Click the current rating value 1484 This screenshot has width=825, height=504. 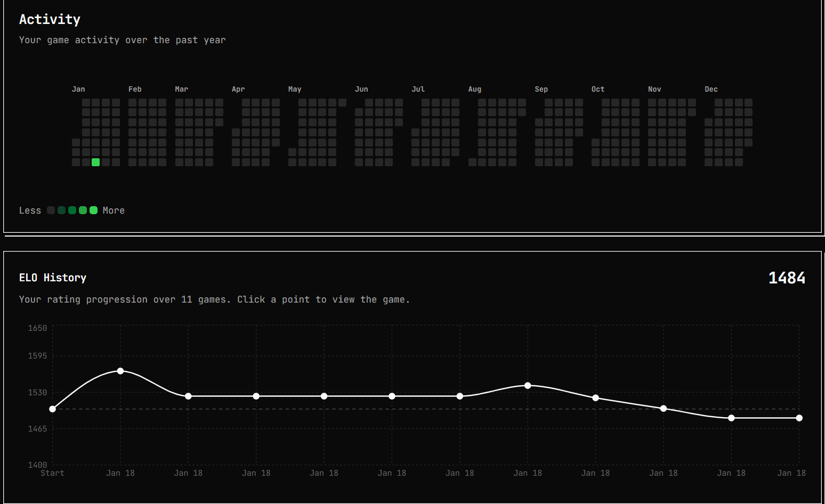pyautogui.click(x=787, y=278)
